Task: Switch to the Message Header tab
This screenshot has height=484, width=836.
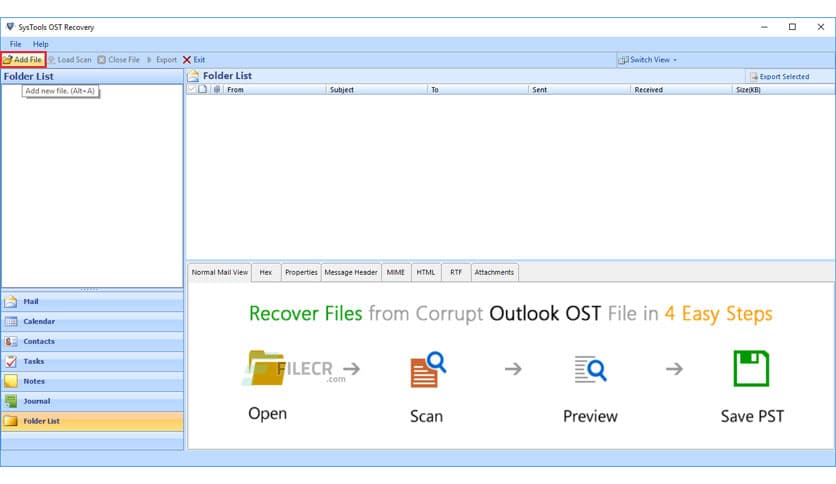Action: 351,272
